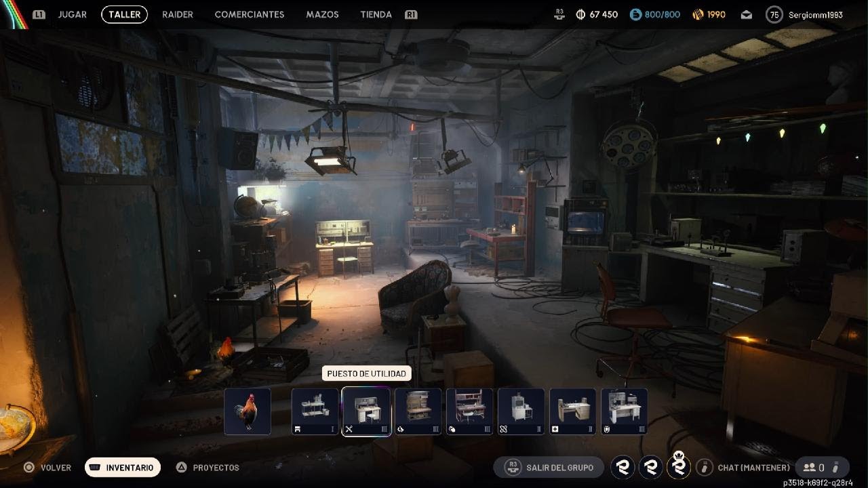This screenshot has height=488, width=868.
Task: Click the Volver back button
Action: click(x=56, y=468)
